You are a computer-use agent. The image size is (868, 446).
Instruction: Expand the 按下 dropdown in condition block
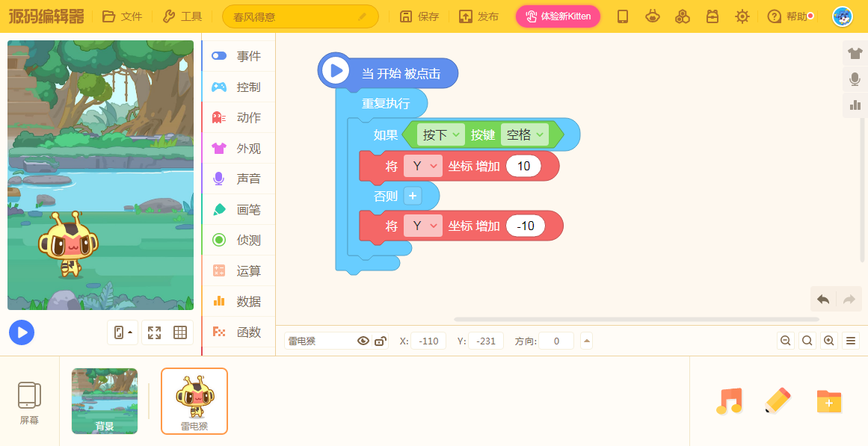(440, 134)
